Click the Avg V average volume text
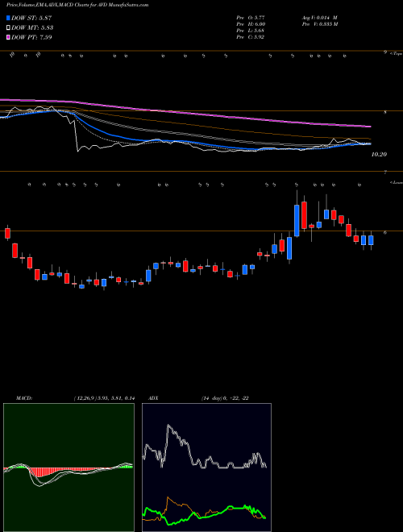The image size is (403, 532). [x=319, y=17]
